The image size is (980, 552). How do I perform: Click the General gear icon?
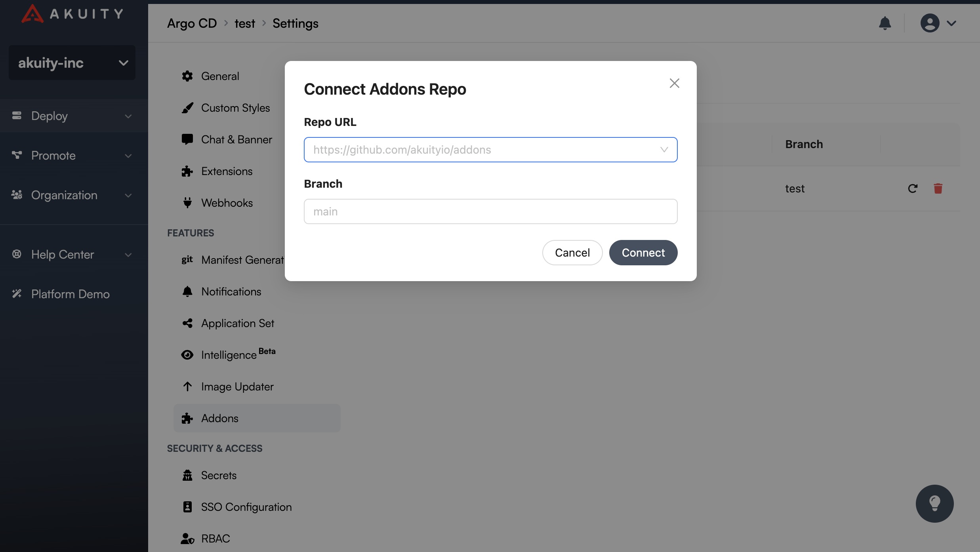click(187, 76)
